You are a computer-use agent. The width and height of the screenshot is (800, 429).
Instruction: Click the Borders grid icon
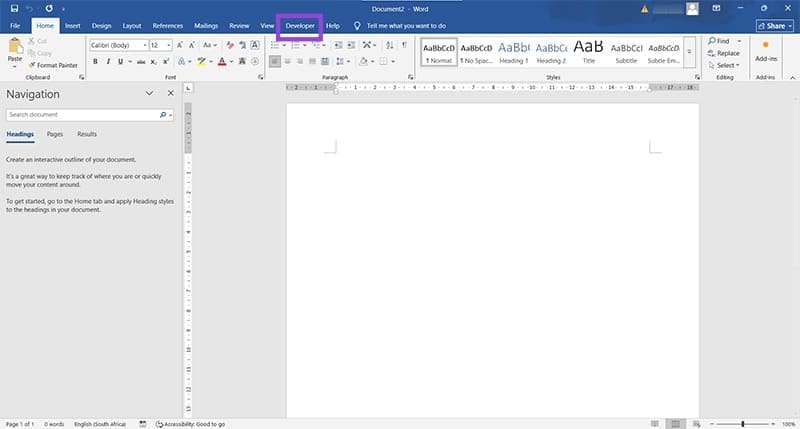click(x=384, y=62)
